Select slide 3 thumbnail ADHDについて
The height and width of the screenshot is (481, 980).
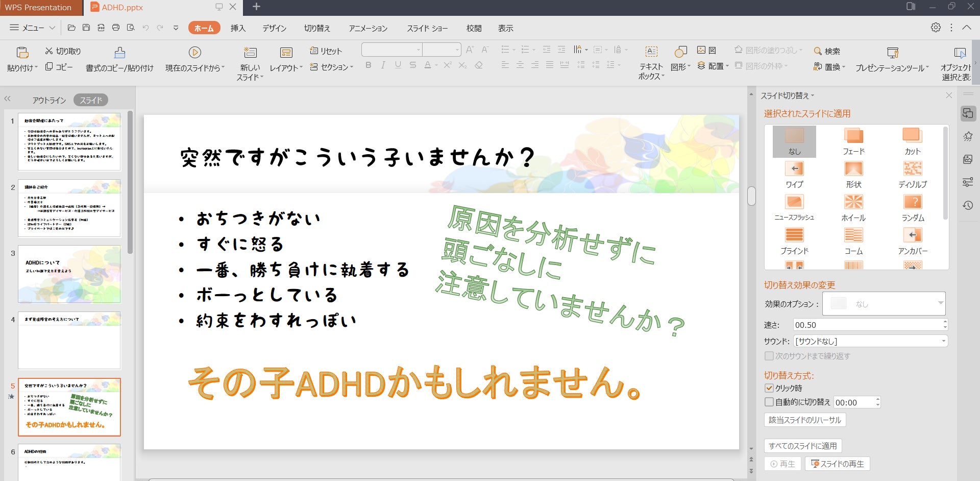[x=69, y=274]
